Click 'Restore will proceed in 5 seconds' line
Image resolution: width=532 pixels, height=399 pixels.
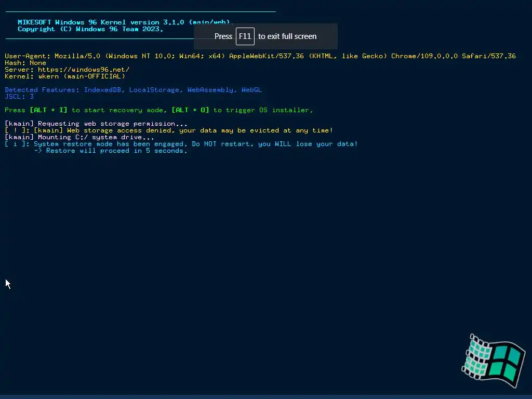(111, 151)
